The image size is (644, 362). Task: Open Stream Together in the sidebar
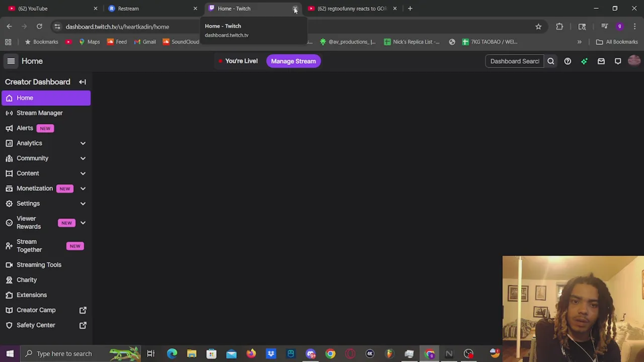46,246
